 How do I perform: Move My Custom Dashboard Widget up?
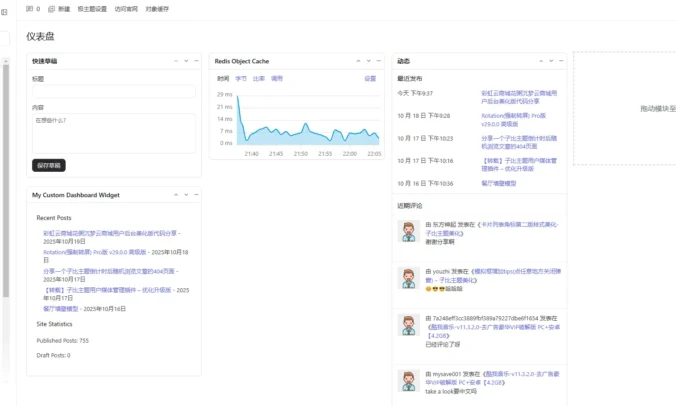pos(176,195)
